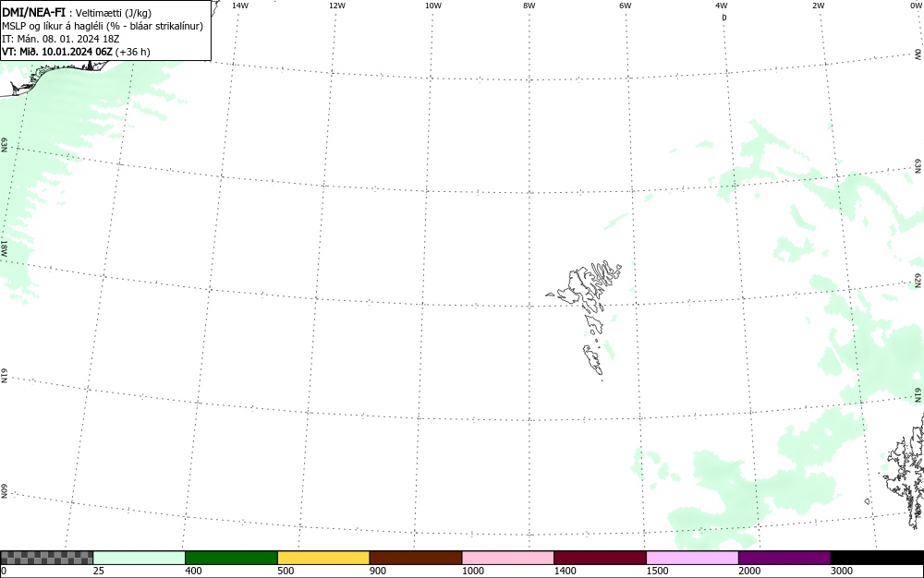The width and height of the screenshot is (924, 578).
Task: Click the legend value 3000
Action: [x=842, y=571]
